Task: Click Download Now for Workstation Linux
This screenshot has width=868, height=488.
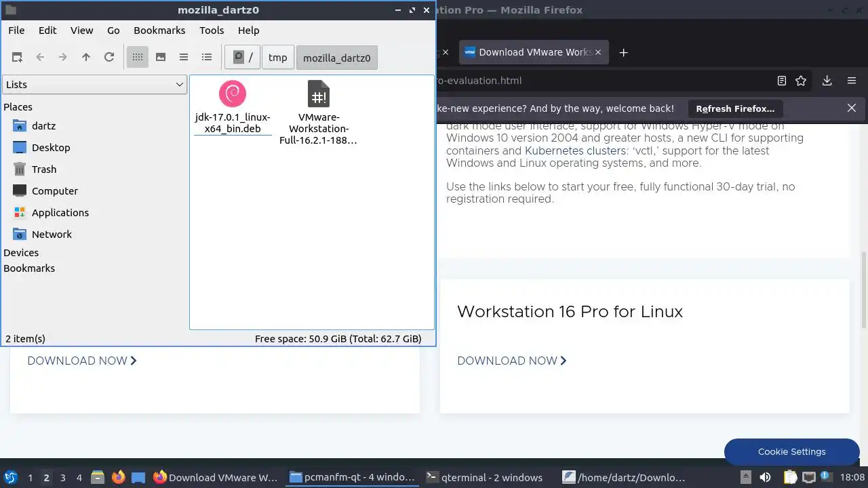Action: coord(512,361)
